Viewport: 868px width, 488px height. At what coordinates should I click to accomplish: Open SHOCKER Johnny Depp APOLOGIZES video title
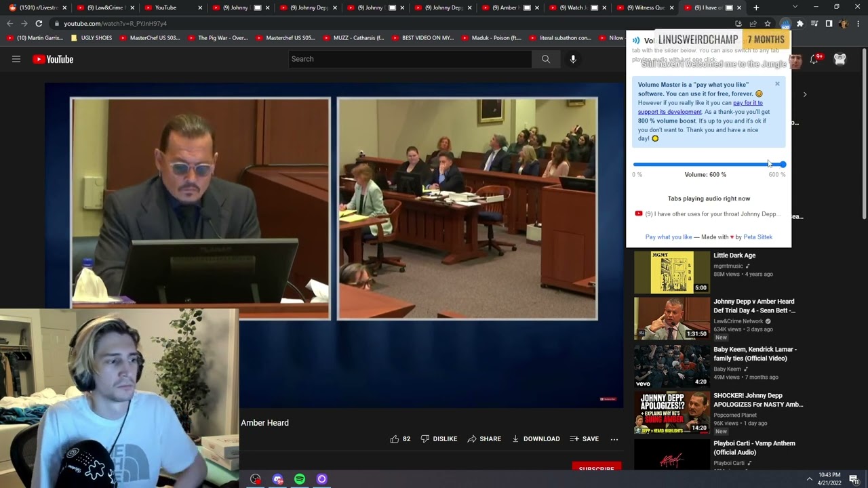point(758,400)
